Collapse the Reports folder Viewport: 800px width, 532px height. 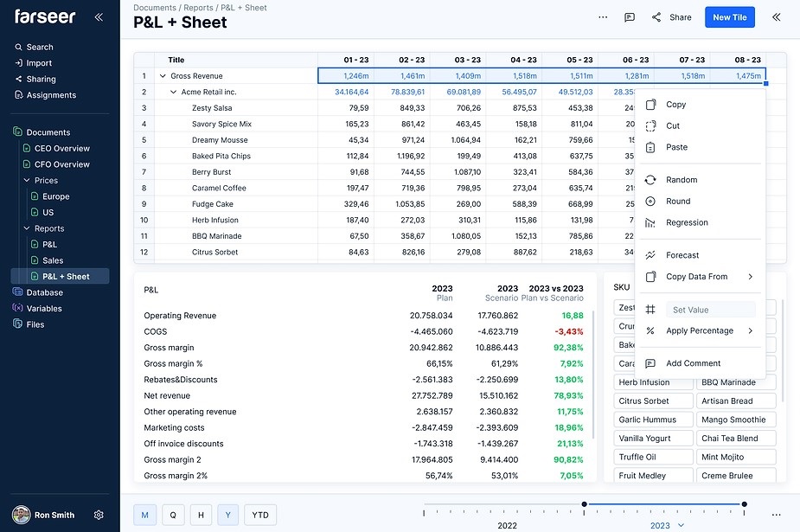click(x=27, y=228)
